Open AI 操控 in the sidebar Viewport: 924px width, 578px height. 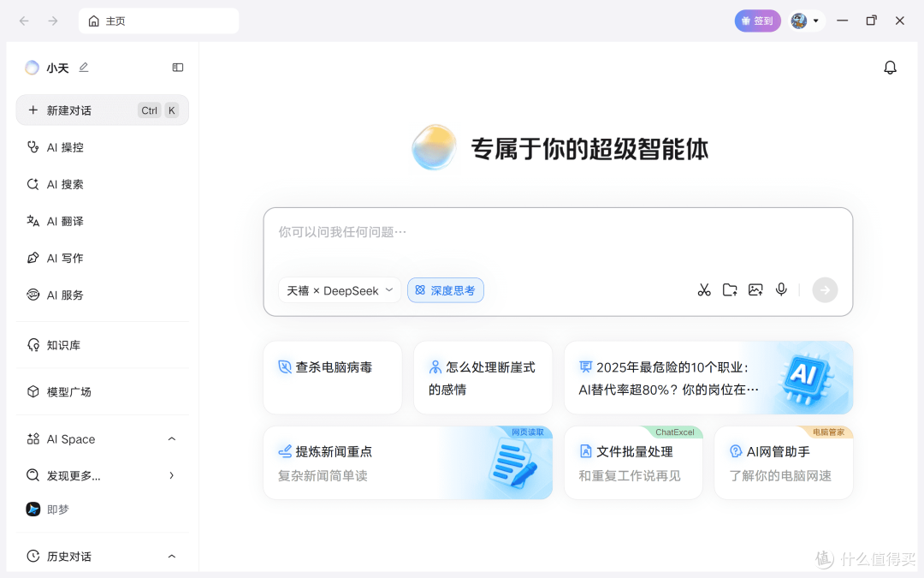click(x=102, y=147)
